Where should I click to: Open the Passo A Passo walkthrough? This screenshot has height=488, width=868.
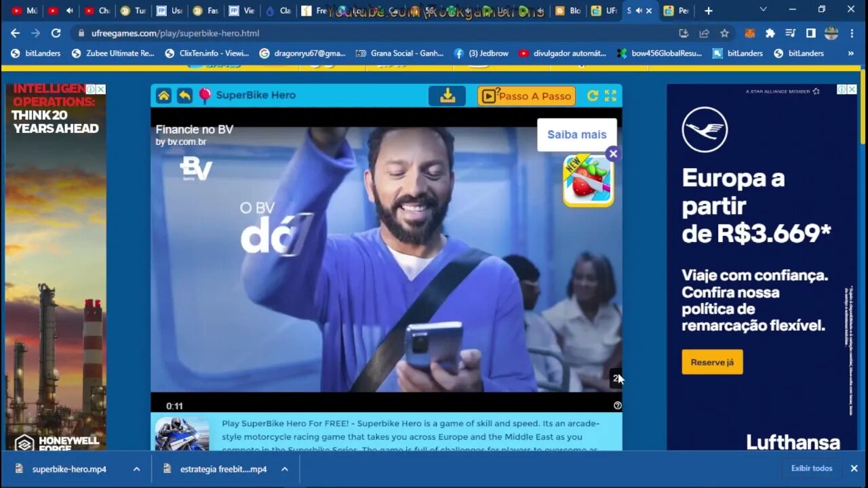click(x=526, y=96)
